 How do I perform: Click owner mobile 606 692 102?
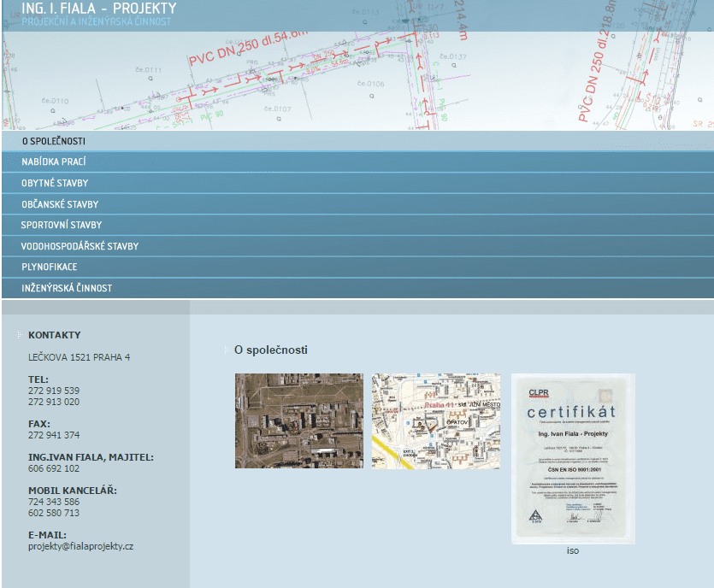coord(54,468)
